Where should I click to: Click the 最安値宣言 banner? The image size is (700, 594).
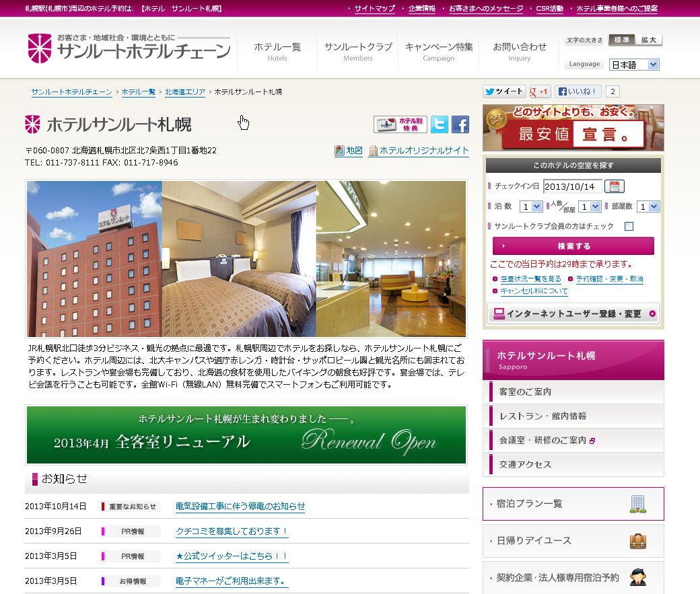coord(573,128)
